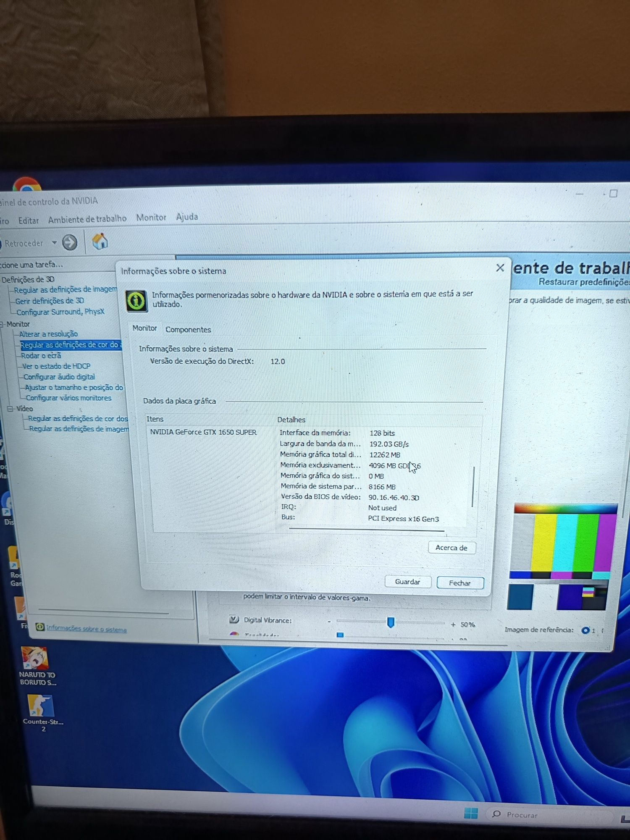Select Gerir definições de 3D
This screenshot has width=630, height=840.
(x=50, y=301)
